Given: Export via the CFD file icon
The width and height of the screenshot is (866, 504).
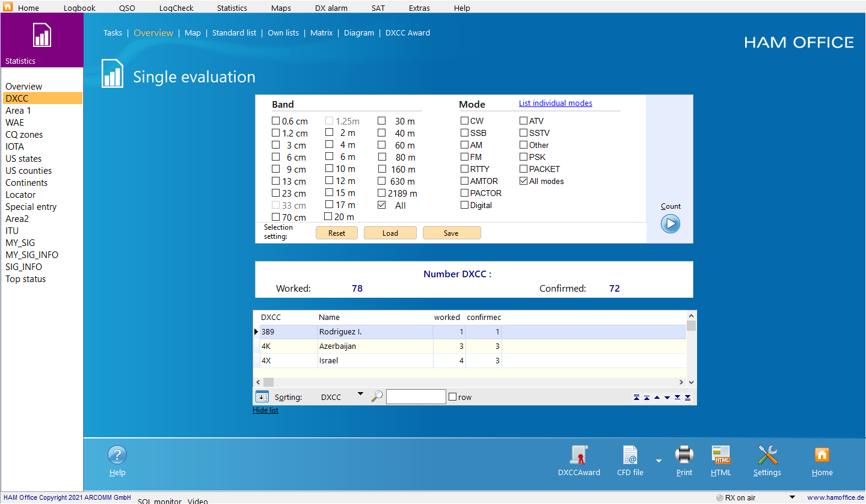Looking at the screenshot, I should tap(630, 455).
